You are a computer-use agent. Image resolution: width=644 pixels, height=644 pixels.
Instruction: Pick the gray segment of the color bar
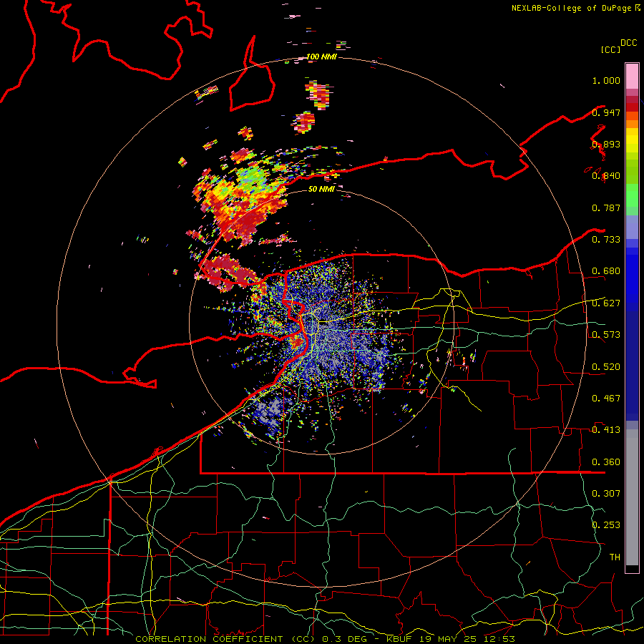(x=632, y=497)
